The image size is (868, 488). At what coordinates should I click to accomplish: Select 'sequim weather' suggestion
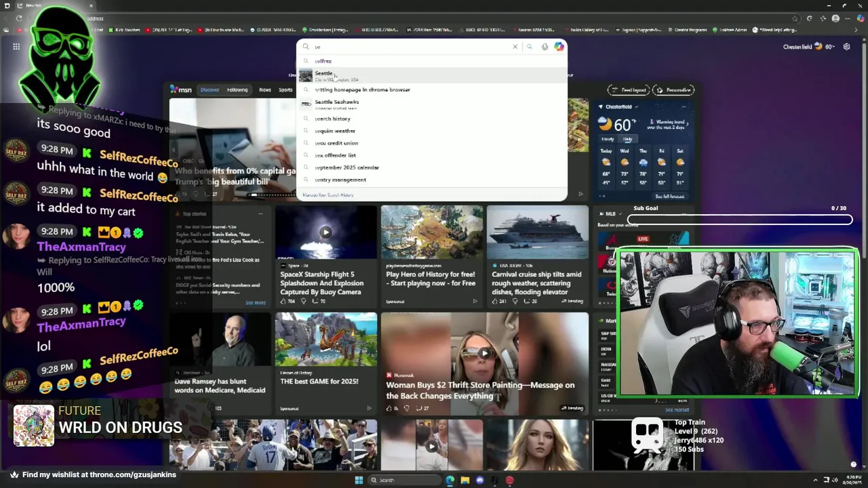coord(431,131)
